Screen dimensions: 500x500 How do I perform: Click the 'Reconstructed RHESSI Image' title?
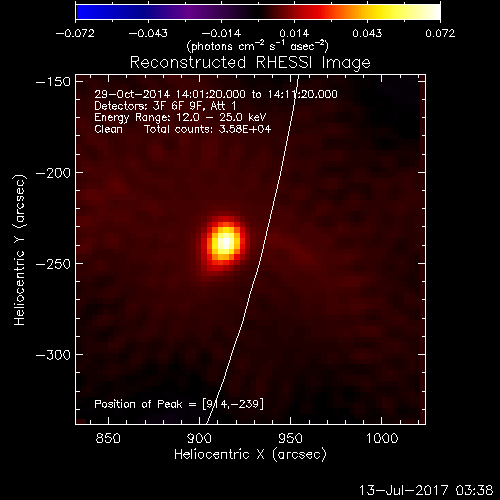click(x=250, y=63)
